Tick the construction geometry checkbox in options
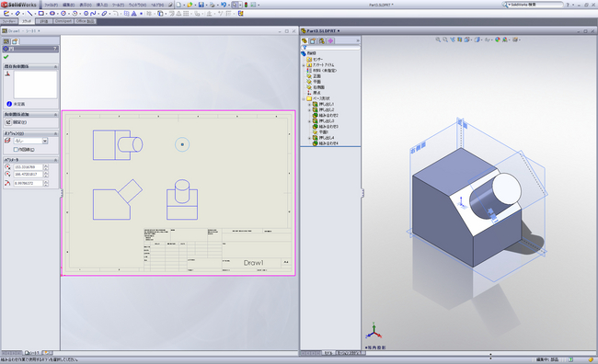 coord(16,150)
